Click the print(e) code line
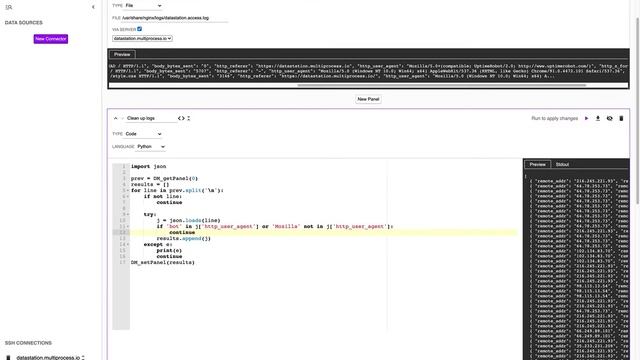 [169, 251]
